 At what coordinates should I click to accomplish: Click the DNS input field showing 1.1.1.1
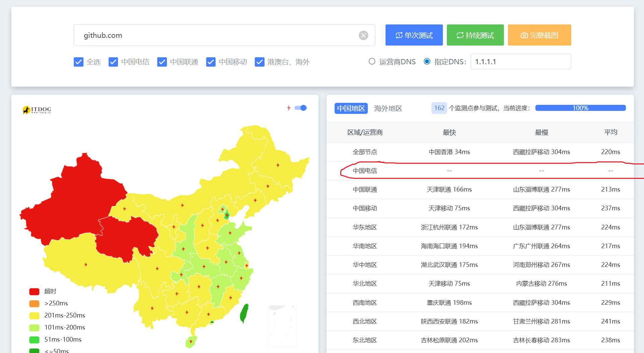coord(521,62)
